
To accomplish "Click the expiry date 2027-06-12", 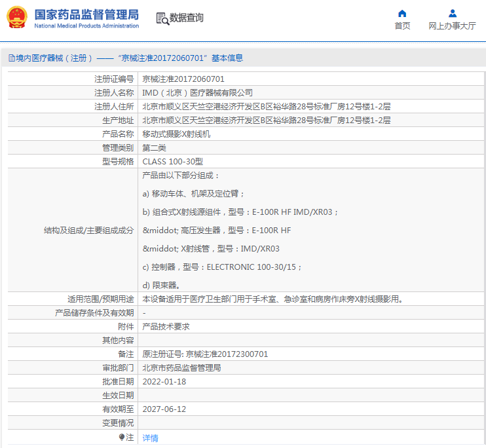I will [x=164, y=409].
